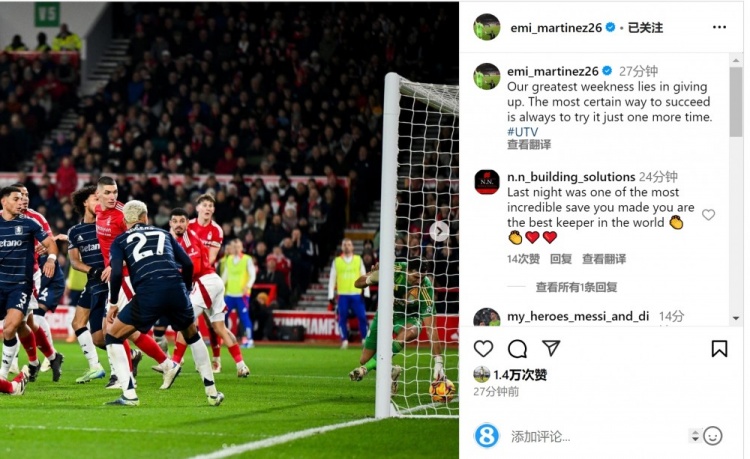Screen dimensions: 750x459
Task: Save post with bookmark icon
Action: tap(719, 349)
